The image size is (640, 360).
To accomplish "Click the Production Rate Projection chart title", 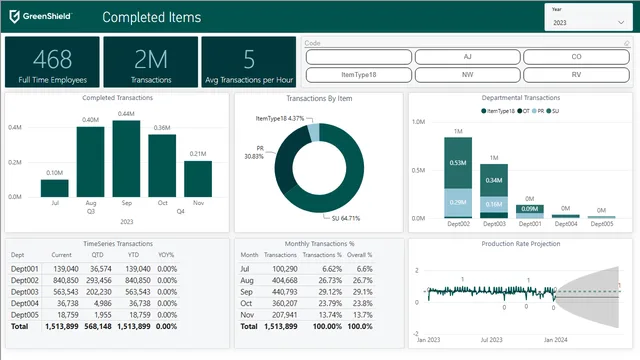I will pyautogui.click(x=520, y=244).
